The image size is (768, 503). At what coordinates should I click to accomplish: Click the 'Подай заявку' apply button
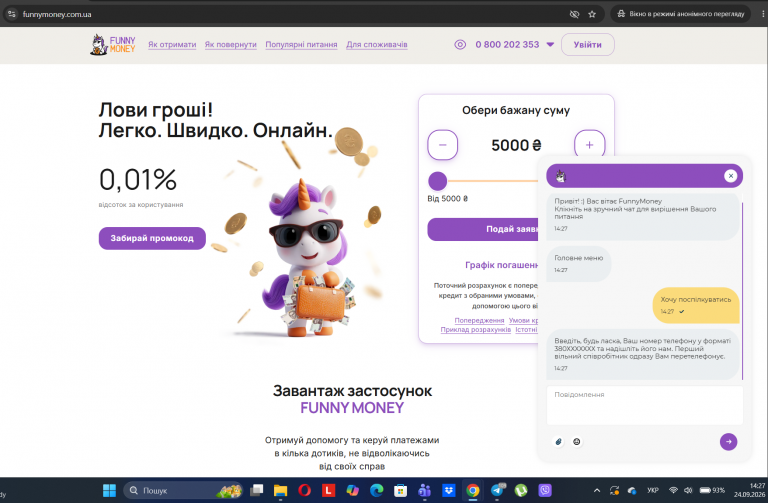483,229
